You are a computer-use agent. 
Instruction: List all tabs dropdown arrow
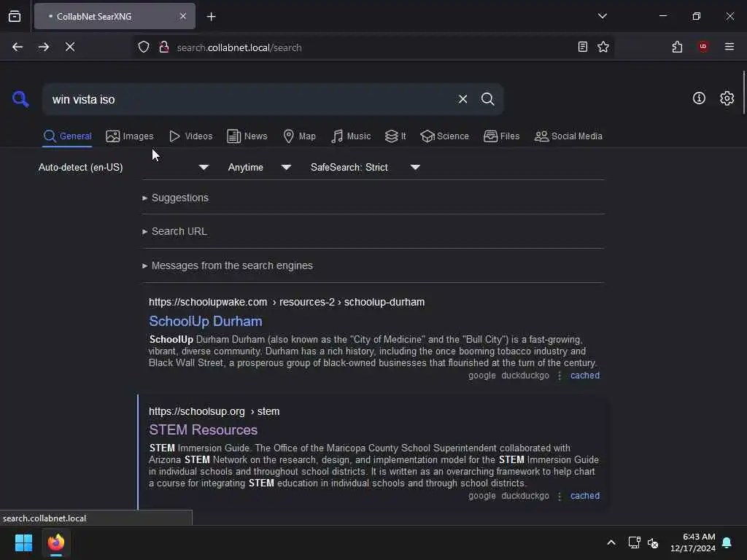[x=602, y=16]
